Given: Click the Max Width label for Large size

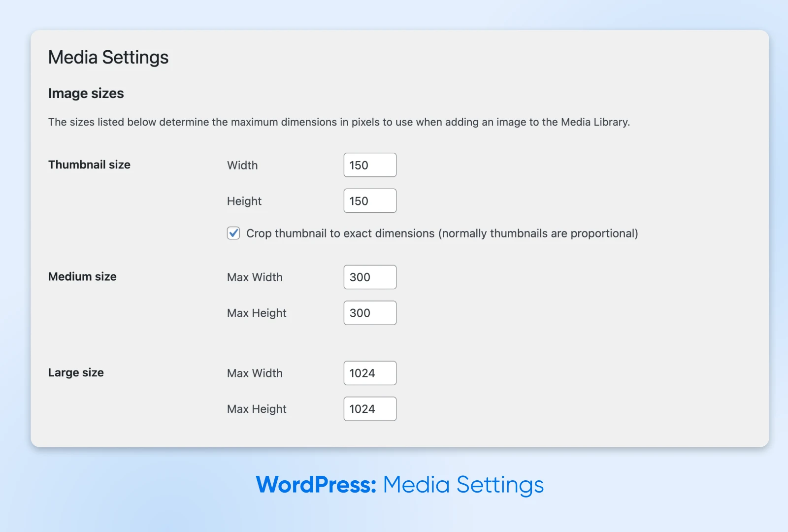Looking at the screenshot, I should 255,373.
